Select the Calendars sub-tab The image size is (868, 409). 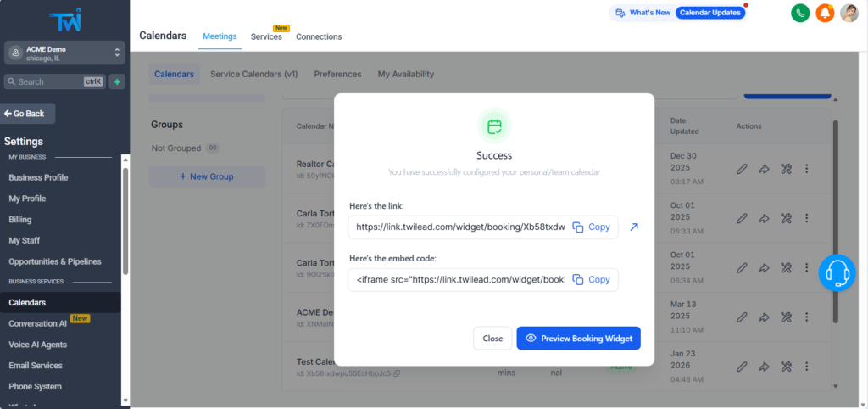tap(175, 75)
